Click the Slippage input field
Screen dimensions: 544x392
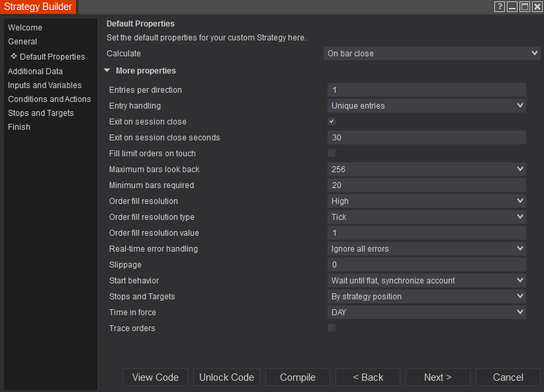click(x=427, y=265)
